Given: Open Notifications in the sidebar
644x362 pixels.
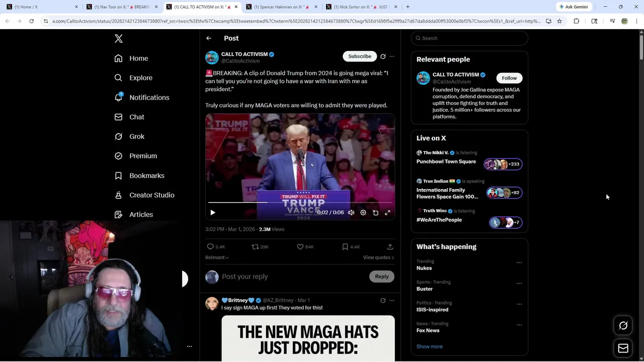Looking at the screenshot, I should [142, 98].
